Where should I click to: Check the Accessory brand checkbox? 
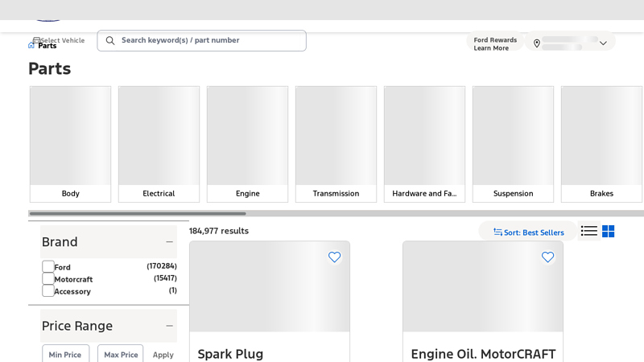coord(48,290)
